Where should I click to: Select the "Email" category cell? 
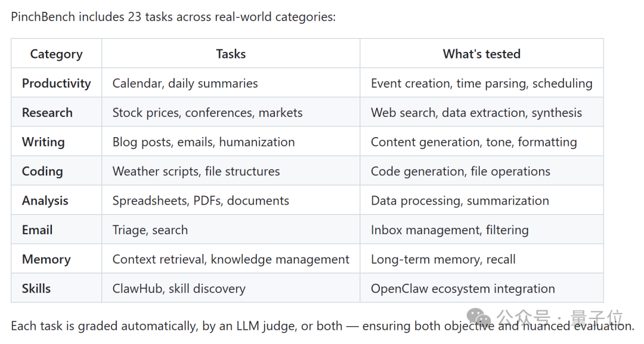tap(38, 230)
